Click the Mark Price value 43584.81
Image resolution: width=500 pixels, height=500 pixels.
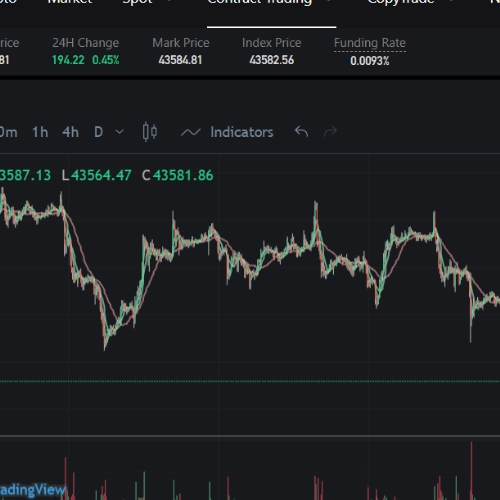pyautogui.click(x=180, y=60)
